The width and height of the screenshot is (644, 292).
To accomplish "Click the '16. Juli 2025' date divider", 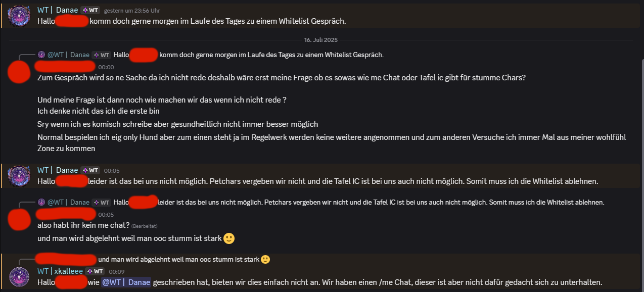I will (x=320, y=40).
